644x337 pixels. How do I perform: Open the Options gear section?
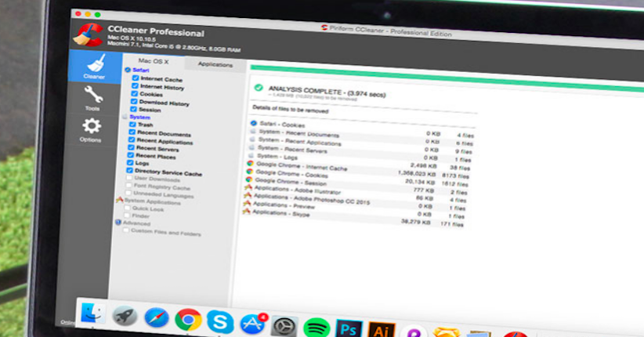point(91,129)
